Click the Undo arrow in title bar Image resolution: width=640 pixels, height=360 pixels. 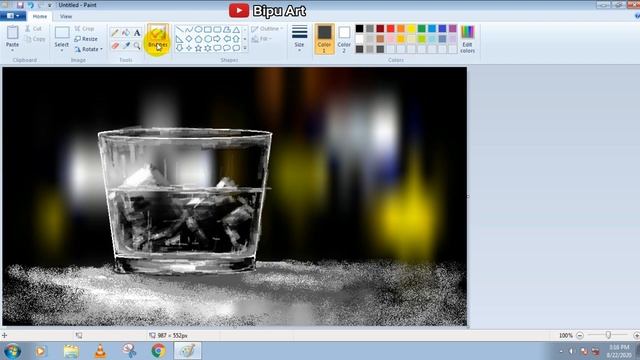30,5
